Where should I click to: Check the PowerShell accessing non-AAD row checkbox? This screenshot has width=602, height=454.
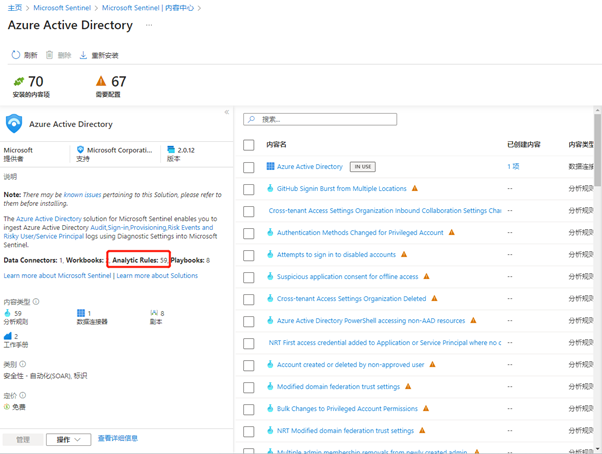tap(249, 321)
